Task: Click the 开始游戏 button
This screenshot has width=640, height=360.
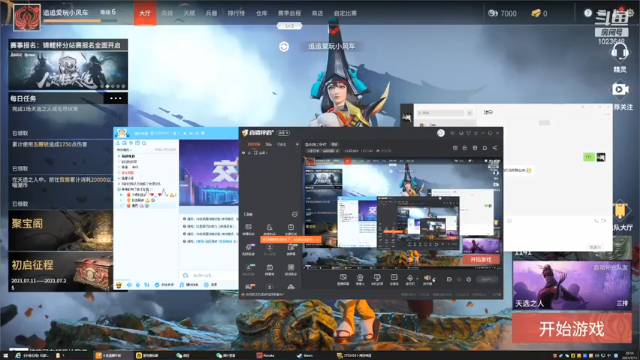Action: coord(572,328)
